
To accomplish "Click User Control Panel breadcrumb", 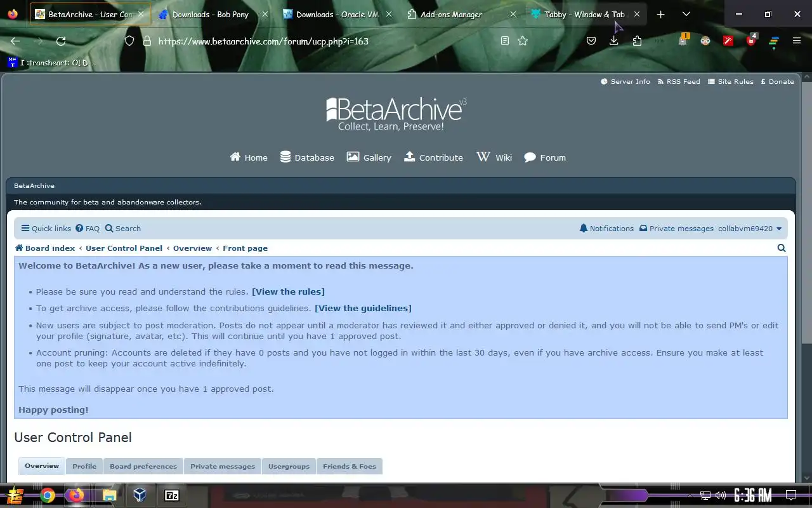I will [x=124, y=248].
